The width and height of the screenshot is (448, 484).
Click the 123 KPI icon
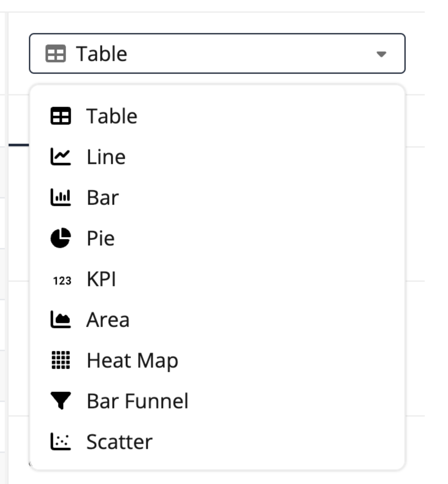(62, 281)
